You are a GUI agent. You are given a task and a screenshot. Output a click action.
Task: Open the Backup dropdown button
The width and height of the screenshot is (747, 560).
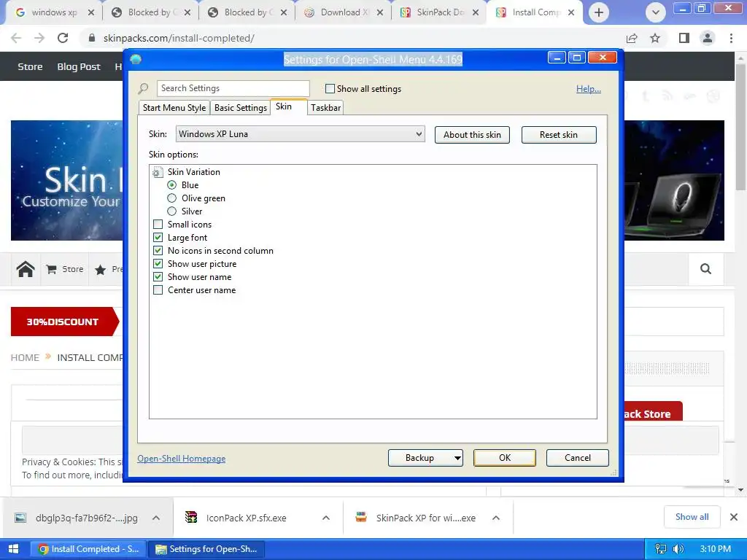[x=425, y=458]
